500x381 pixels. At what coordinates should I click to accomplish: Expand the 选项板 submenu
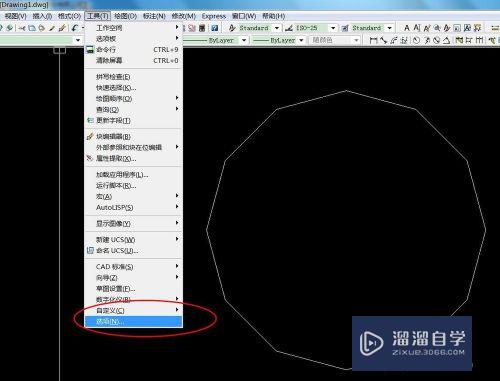point(133,39)
